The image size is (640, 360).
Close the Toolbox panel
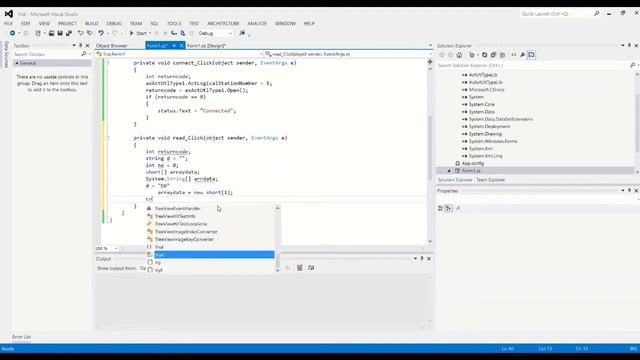pos(87,46)
